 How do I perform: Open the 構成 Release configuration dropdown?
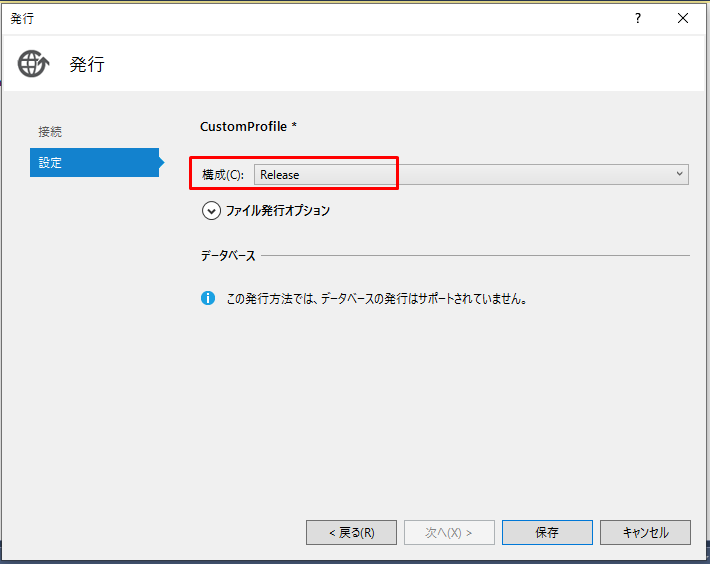pyautogui.click(x=471, y=175)
